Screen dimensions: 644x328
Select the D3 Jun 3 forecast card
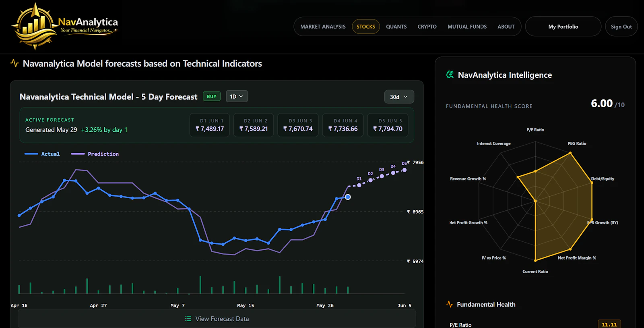(298, 125)
